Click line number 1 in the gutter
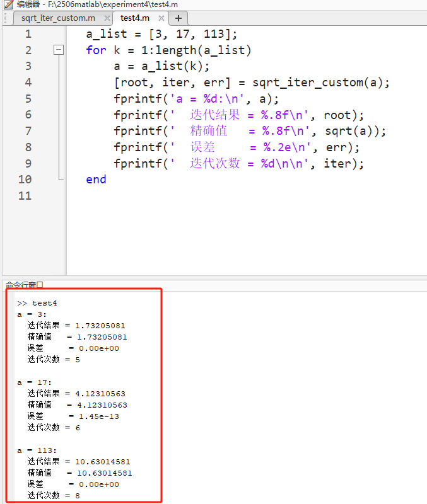This screenshot has width=427, height=504. pos(28,34)
